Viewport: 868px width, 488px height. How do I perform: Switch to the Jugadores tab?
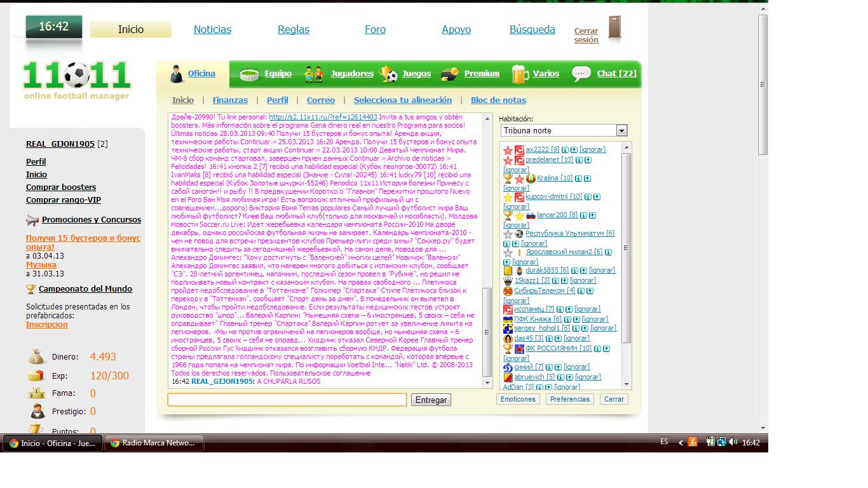tap(352, 74)
